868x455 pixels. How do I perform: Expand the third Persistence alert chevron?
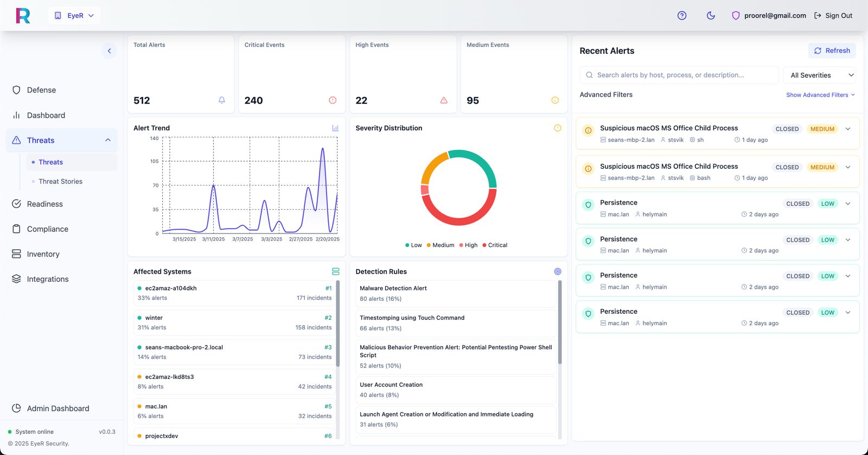848,276
